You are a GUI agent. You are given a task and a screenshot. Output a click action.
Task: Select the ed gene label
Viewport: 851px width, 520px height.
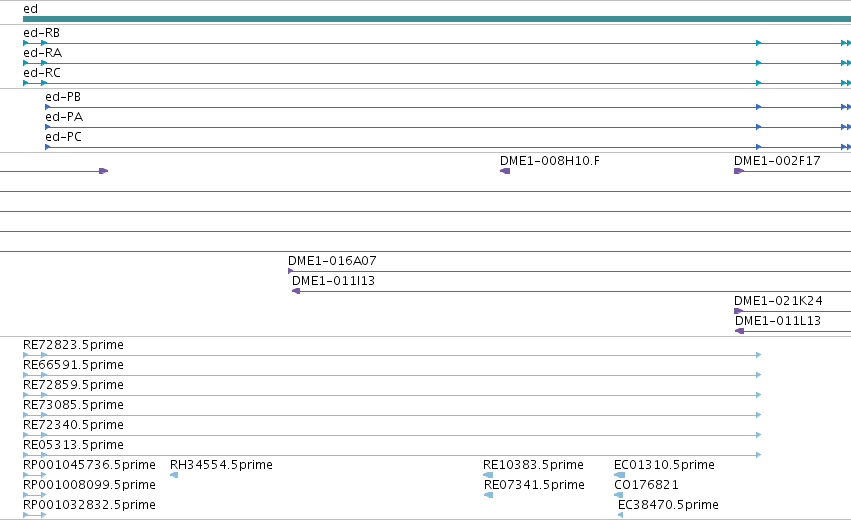(30, 9)
